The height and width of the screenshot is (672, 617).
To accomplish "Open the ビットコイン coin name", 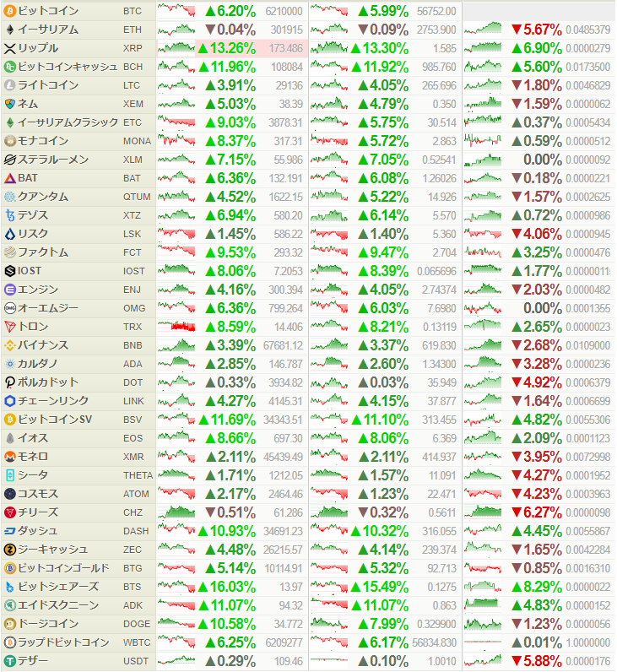I will 48,11.
